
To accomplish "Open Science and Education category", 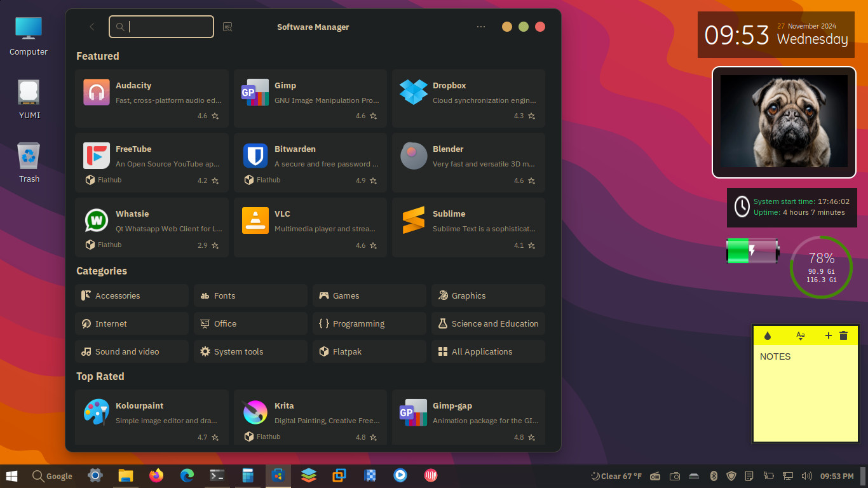I will [488, 323].
